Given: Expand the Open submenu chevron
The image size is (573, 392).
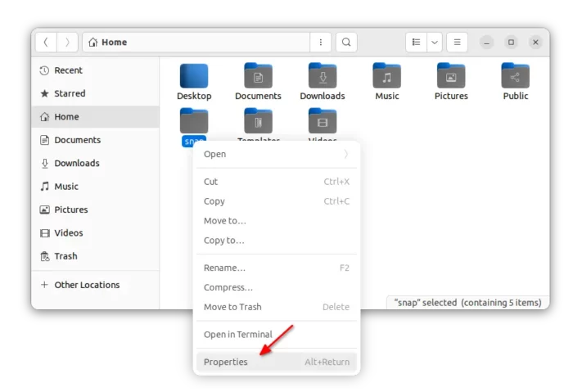Looking at the screenshot, I should coord(345,154).
